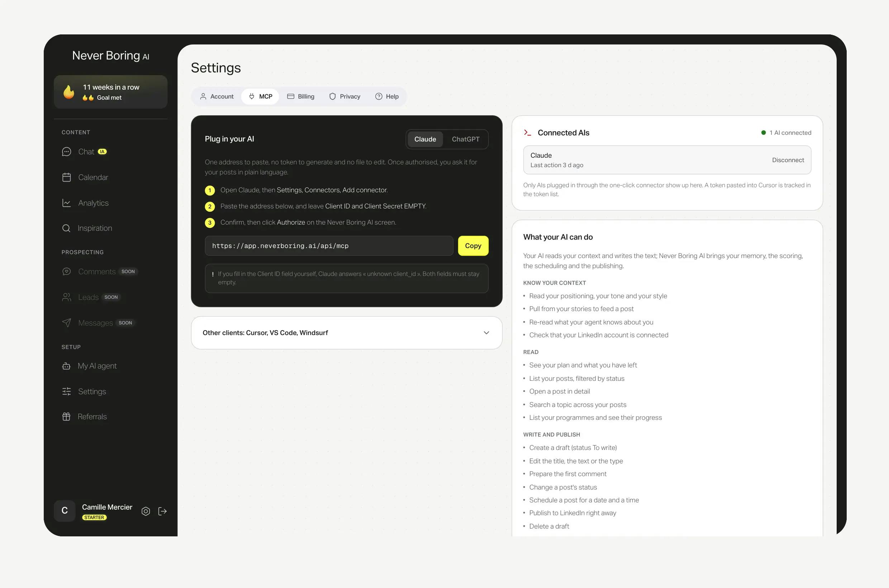Click the C avatar for Camille Mercier
Image resolution: width=889 pixels, height=588 pixels.
click(65, 511)
